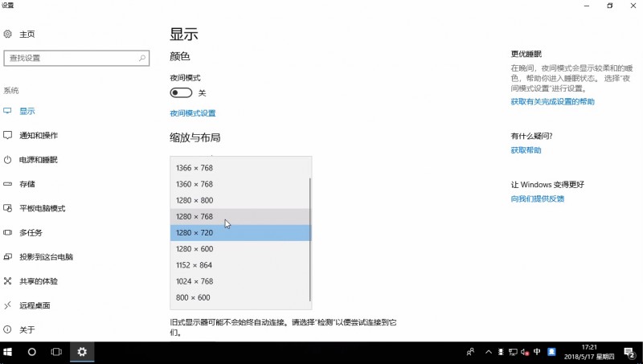This screenshot has height=364, width=643.
Task: Open 多任务 settings page
Action: coord(31,232)
